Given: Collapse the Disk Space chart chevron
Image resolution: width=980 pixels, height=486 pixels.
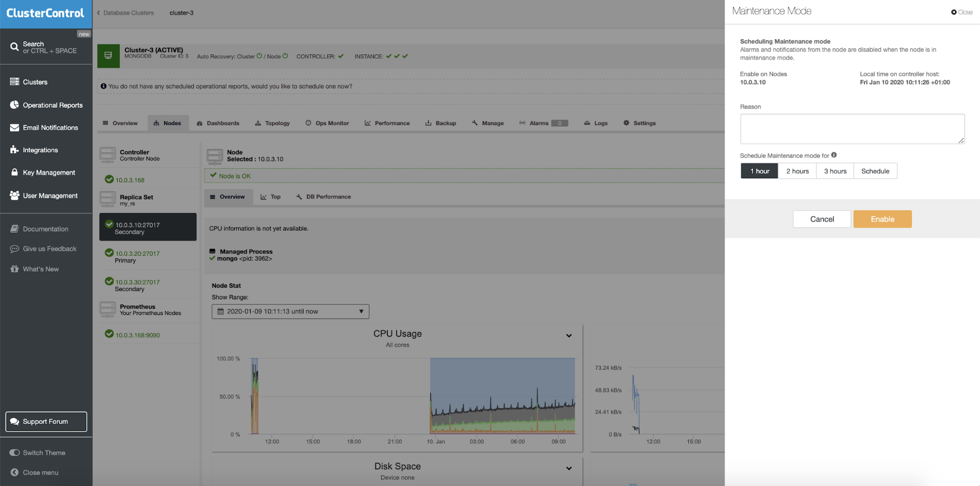Looking at the screenshot, I should pyautogui.click(x=569, y=468).
